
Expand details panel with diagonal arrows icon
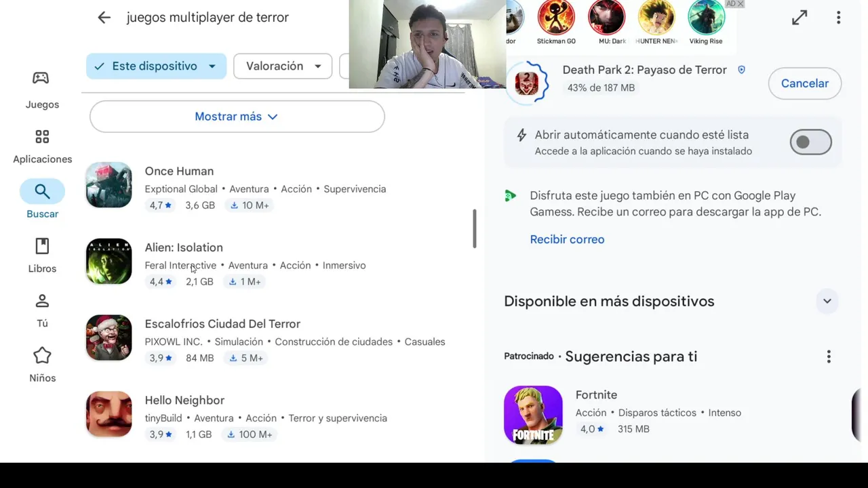[800, 18]
